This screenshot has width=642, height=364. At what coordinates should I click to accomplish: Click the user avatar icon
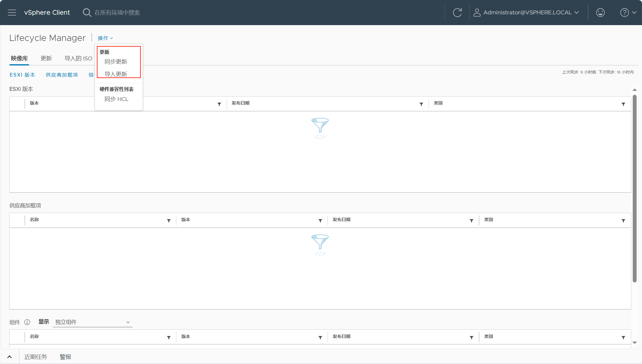477,13
